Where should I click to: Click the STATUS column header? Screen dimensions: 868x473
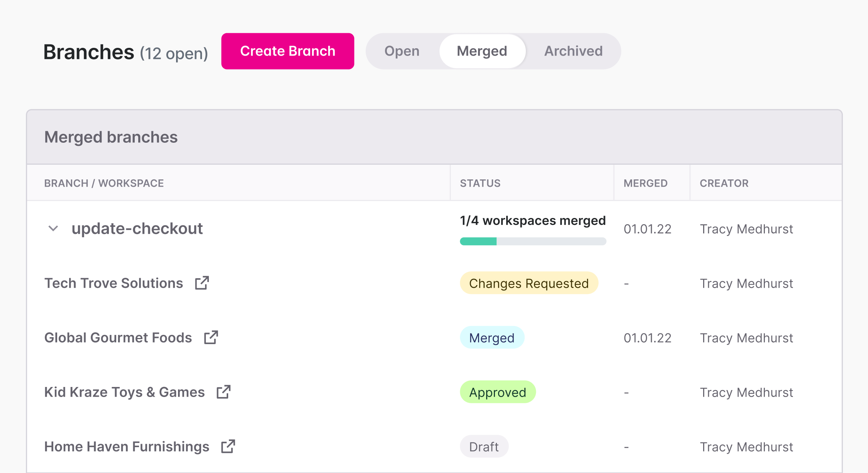pyautogui.click(x=480, y=183)
